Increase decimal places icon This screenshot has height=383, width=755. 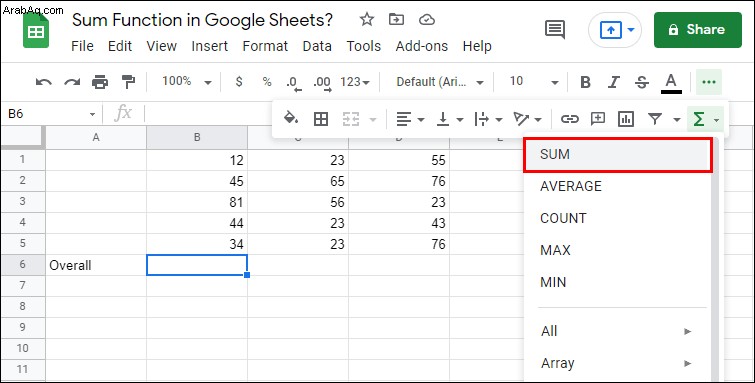tap(322, 83)
